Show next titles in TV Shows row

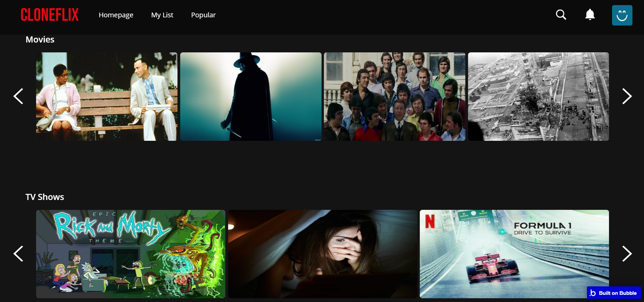(x=627, y=254)
